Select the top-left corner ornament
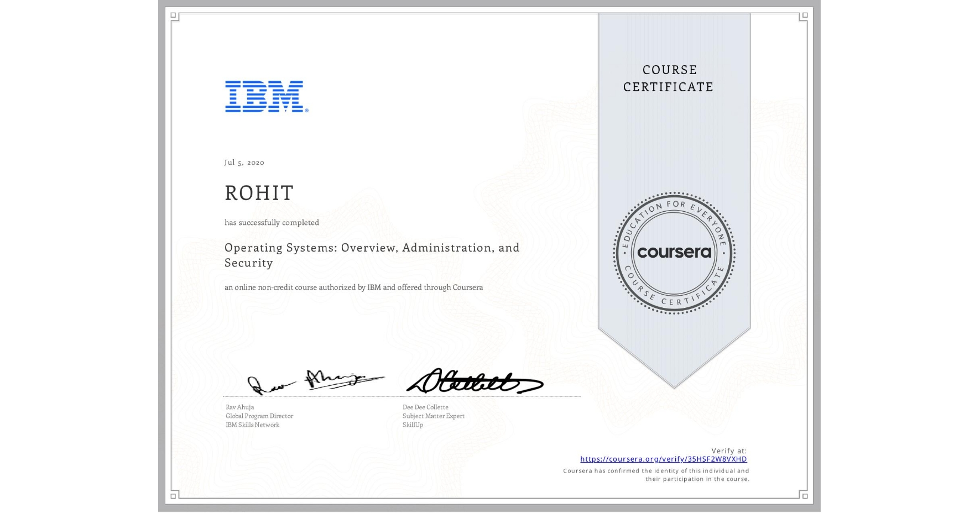 pyautogui.click(x=174, y=15)
